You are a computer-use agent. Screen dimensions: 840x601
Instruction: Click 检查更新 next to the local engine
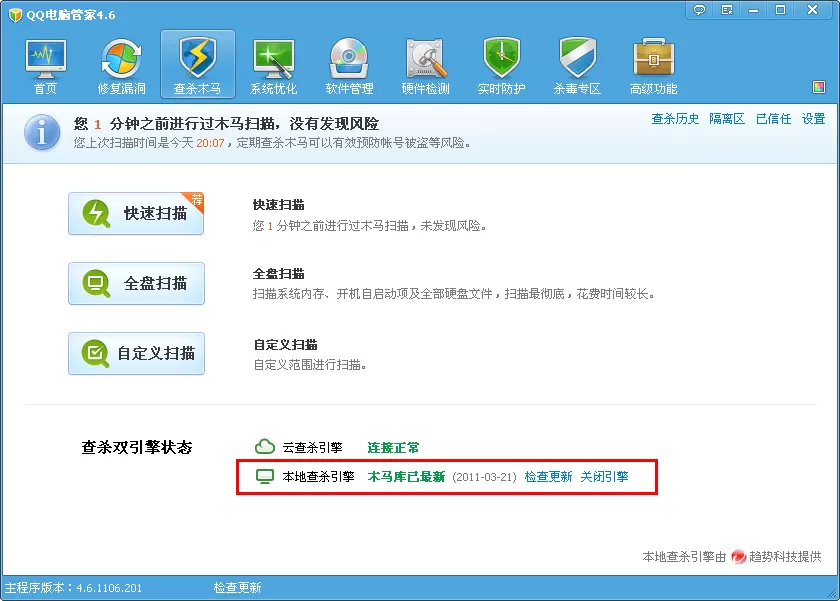click(x=548, y=477)
